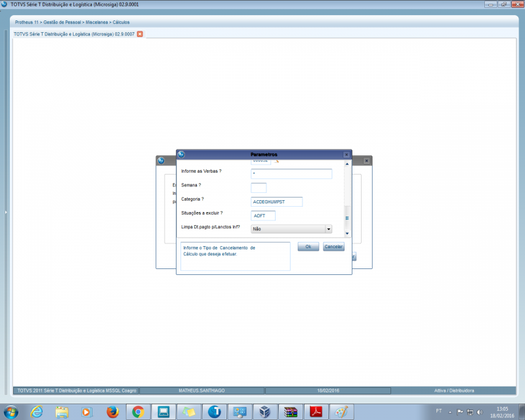The image size is (525, 420).
Task: Click the TOTVS logo icon in Parametros title bar
Action: pyautogui.click(x=181, y=154)
